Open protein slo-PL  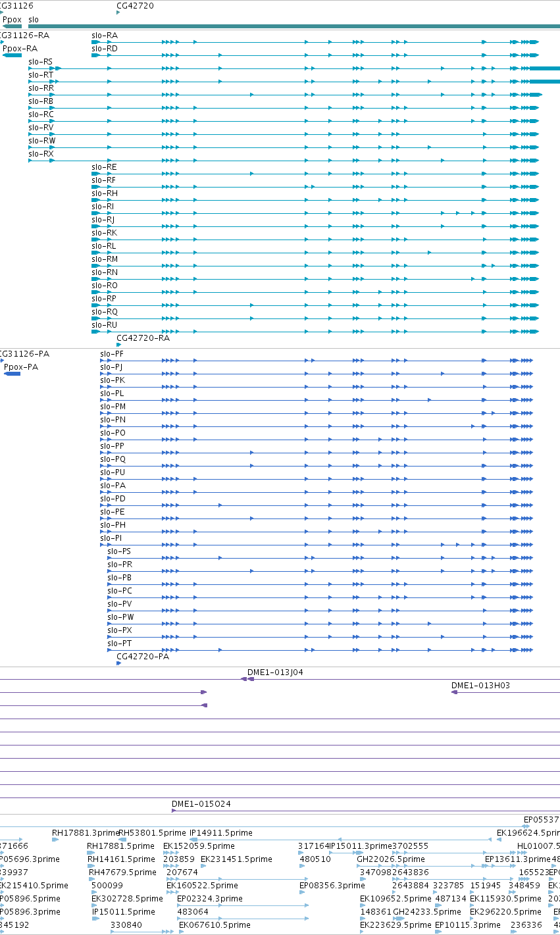112,393
